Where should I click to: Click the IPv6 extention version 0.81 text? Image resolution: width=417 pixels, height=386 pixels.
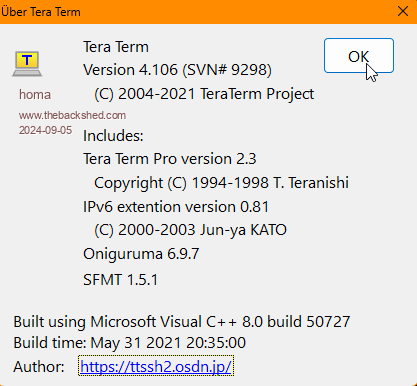pyautogui.click(x=176, y=207)
